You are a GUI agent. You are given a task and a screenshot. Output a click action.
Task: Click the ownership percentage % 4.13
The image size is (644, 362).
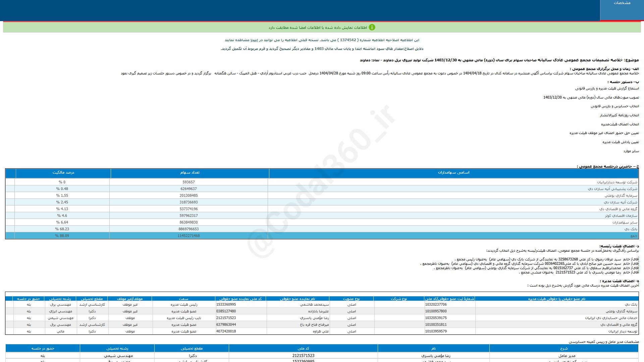[x=62, y=209]
